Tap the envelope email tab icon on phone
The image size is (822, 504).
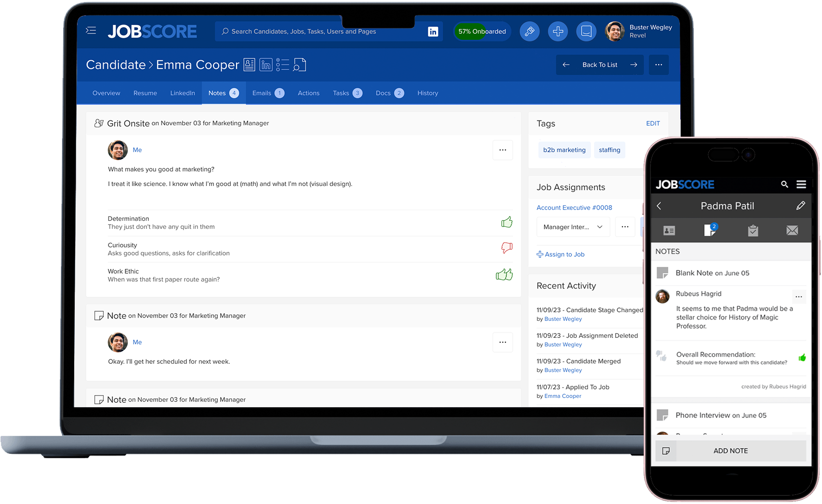792,231
